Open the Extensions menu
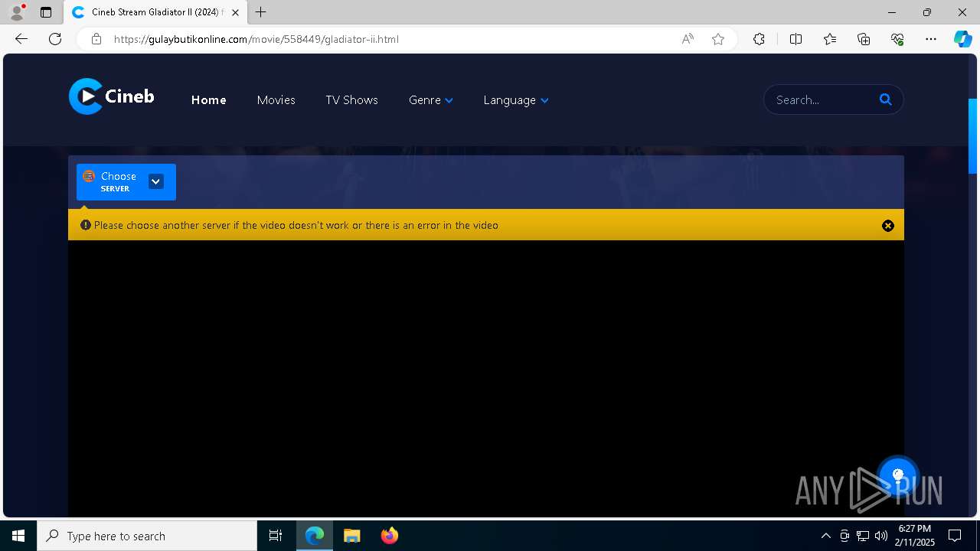980x551 pixels. pyautogui.click(x=759, y=39)
